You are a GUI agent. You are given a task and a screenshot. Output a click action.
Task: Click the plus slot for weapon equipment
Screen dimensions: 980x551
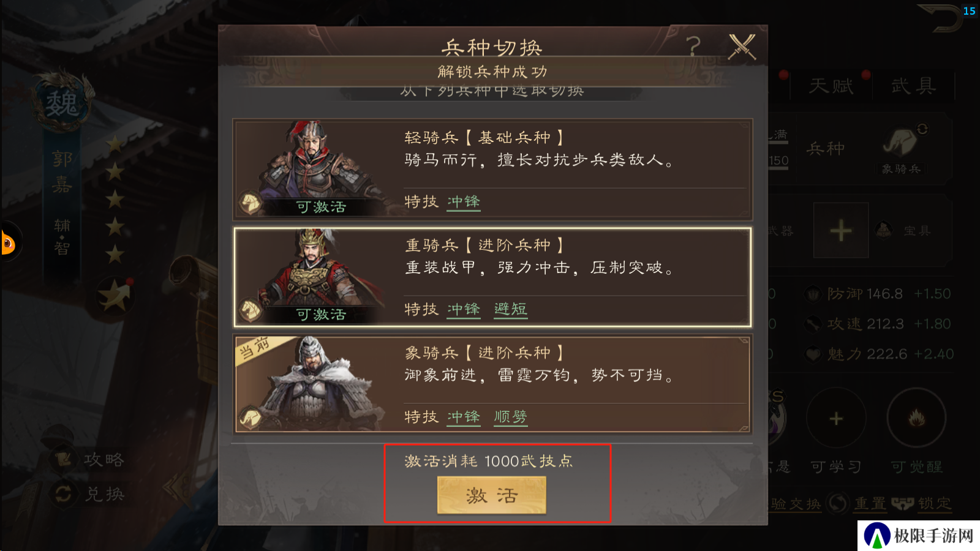841,231
